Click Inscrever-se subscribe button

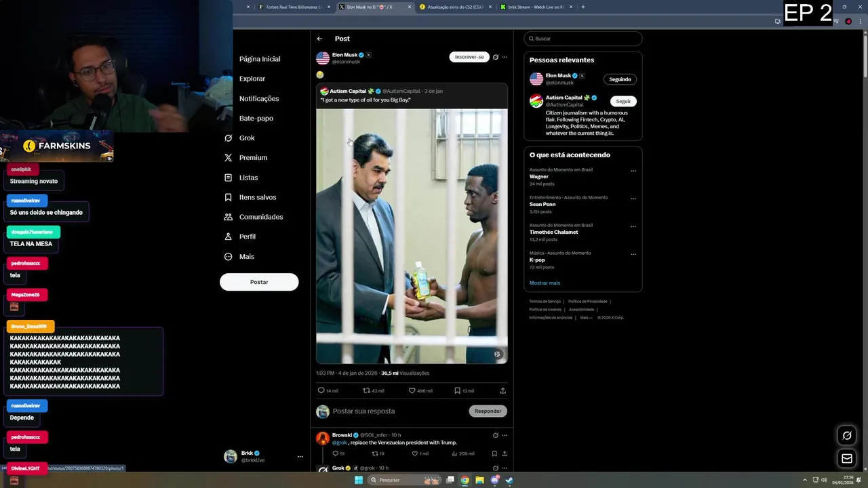coord(469,57)
